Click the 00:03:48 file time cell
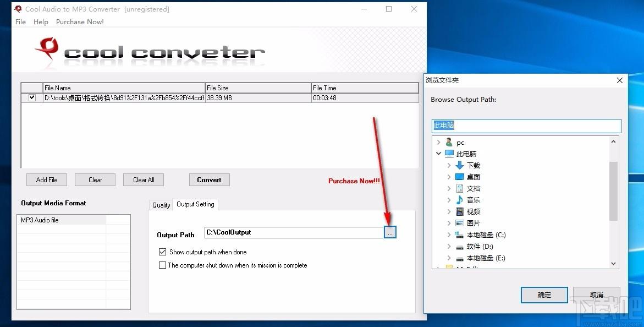Viewport: 644px width, 327px height. tap(365, 98)
